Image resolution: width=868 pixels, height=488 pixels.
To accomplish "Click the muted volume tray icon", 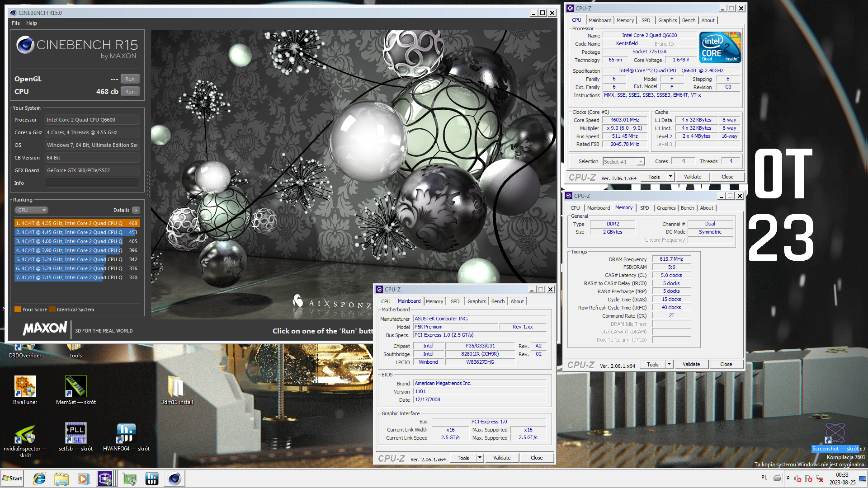I will click(x=798, y=479).
